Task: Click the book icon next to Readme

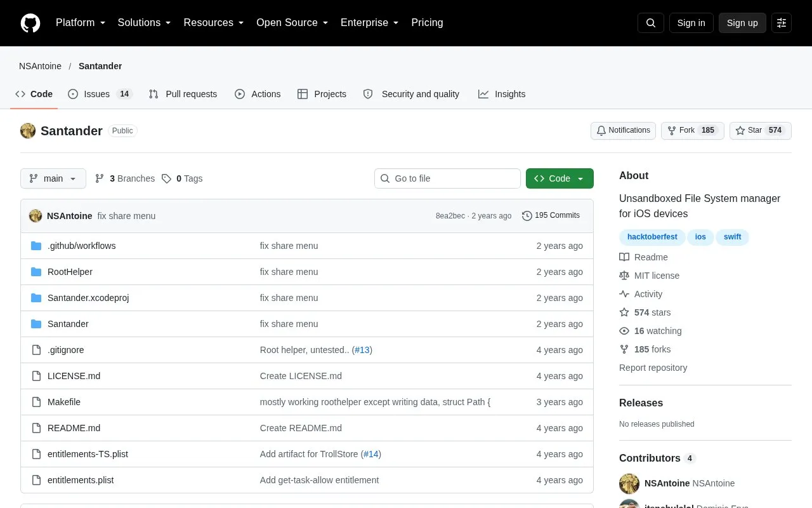Action: [624, 257]
